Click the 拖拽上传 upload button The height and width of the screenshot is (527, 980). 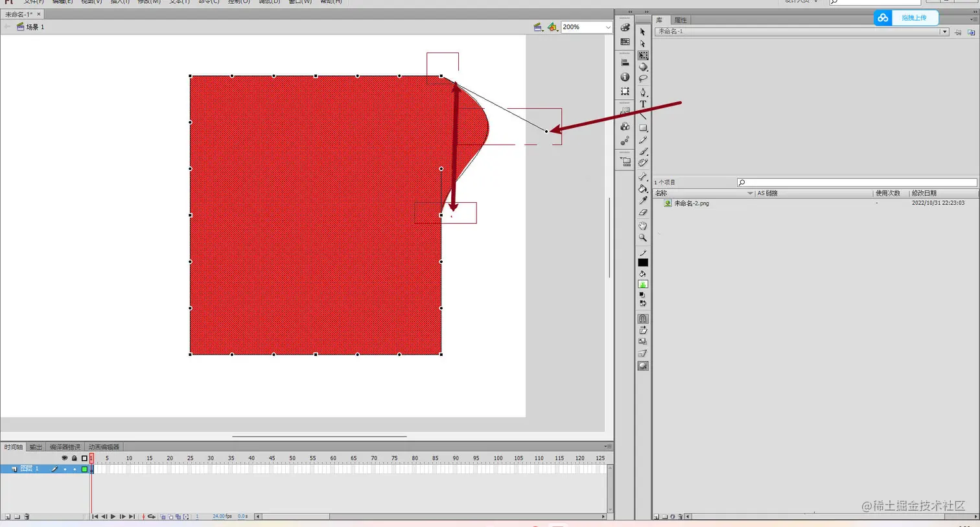[915, 18]
